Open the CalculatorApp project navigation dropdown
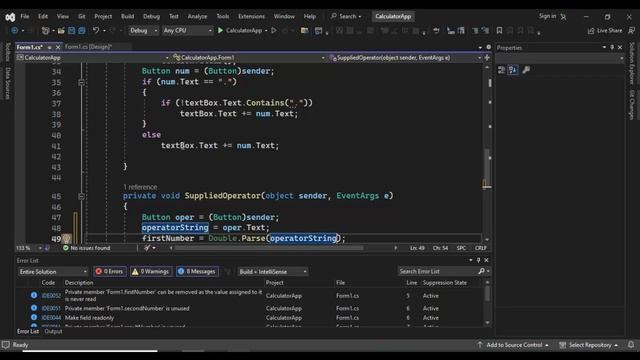 coord(93,58)
